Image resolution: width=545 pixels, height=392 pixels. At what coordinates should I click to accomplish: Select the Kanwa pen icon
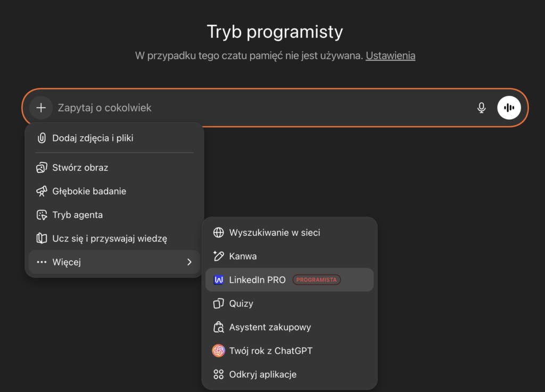[x=218, y=256]
